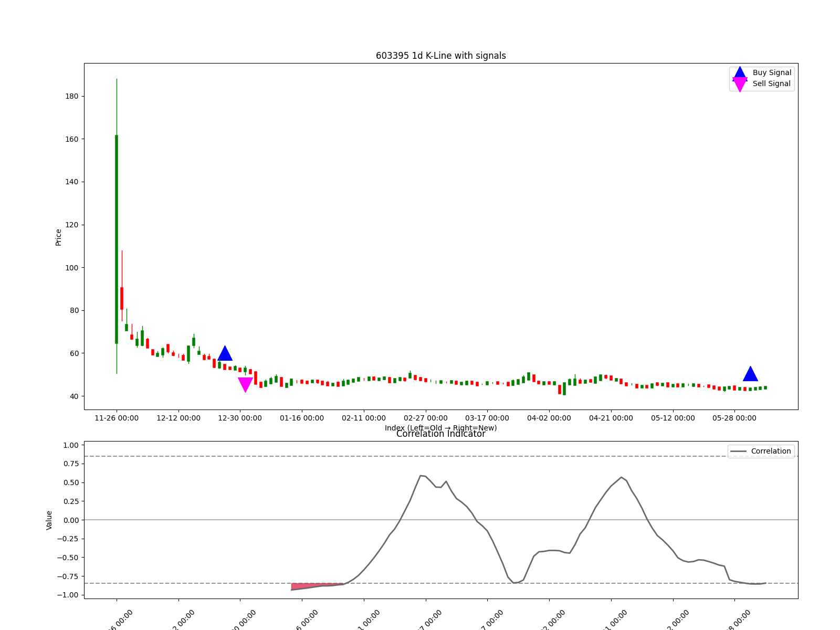Click the correlation tick label 1.00
This screenshot has height=630, width=840.
coord(70,445)
